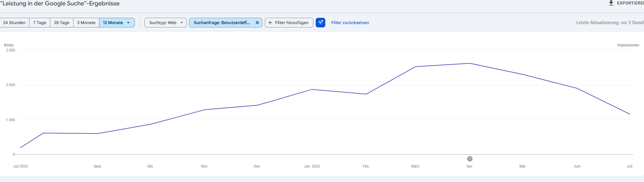Select the 28 Tage range
This screenshot has width=644, height=182.
point(62,23)
